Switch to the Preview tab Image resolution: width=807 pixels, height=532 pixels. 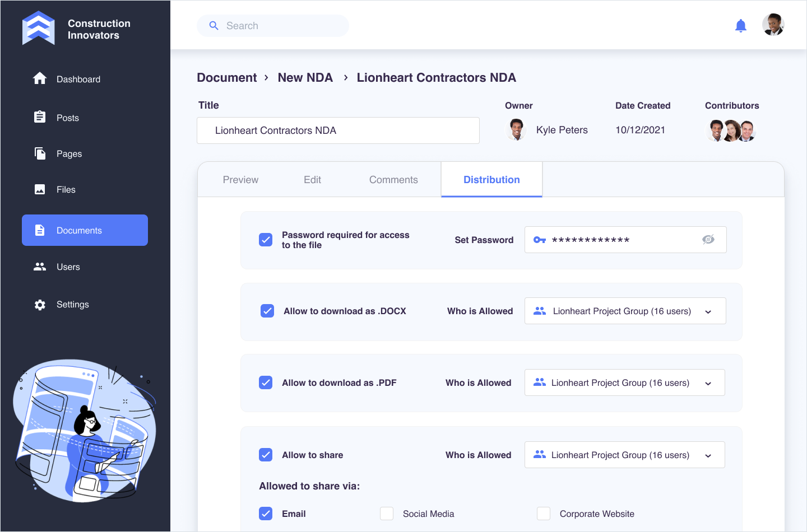pyautogui.click(x=240, y=180)
